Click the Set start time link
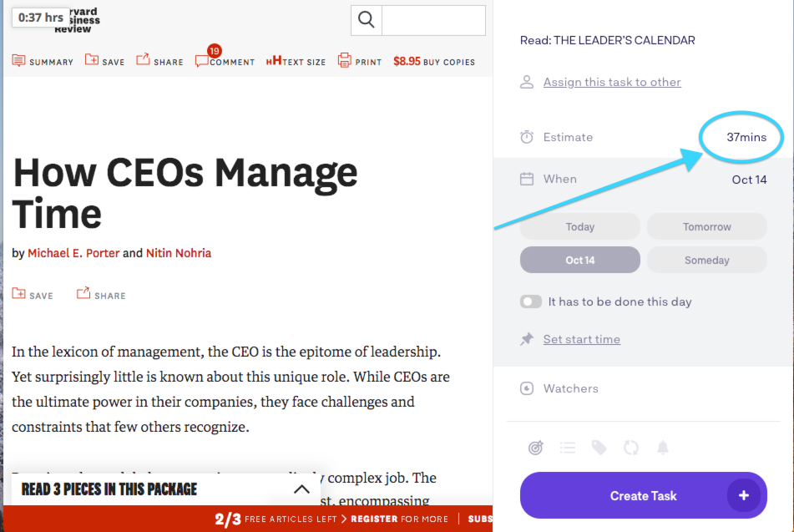 click(581, 339)
